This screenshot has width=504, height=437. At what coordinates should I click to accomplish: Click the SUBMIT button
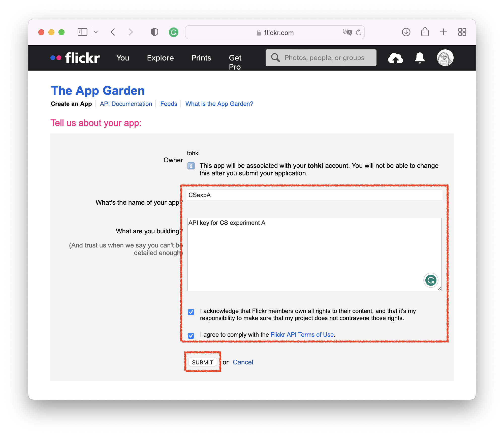pyautogui.click(x=202, y=362)
